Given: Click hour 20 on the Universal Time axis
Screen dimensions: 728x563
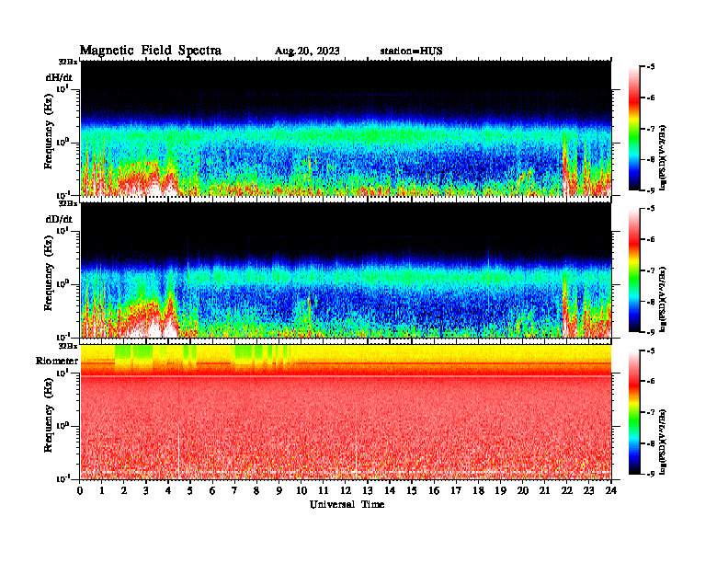Looking at the screenshot, I should [522, 491].
